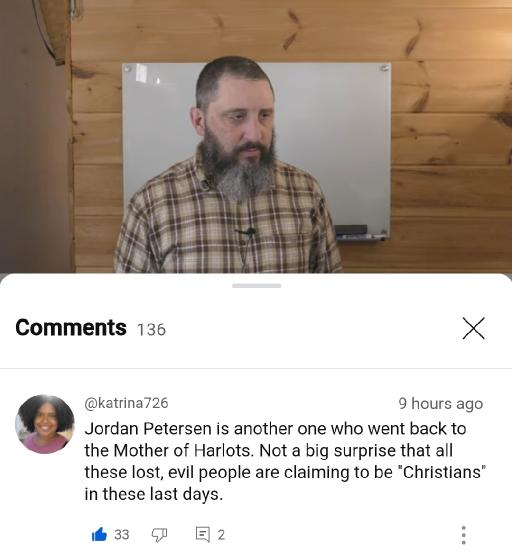Viewport: 512px width, 558px height.
Task: Click the 33 likes count
Action: [122, 535]
